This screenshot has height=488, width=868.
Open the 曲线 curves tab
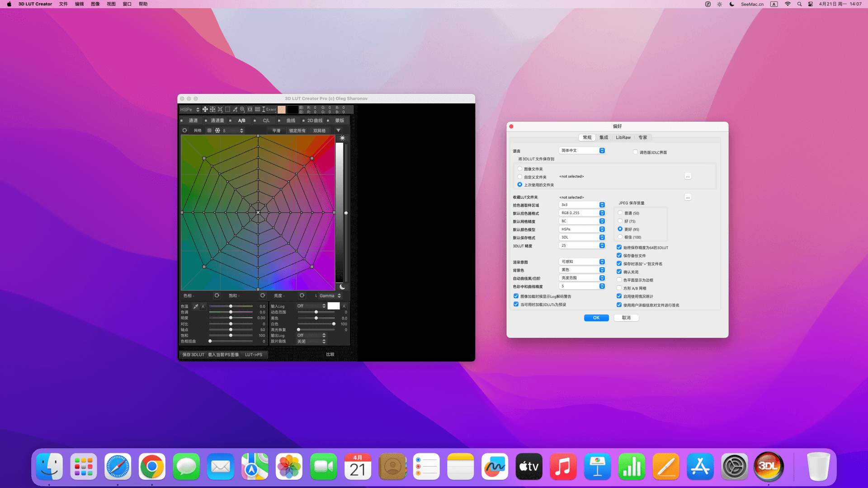(290, 121)
